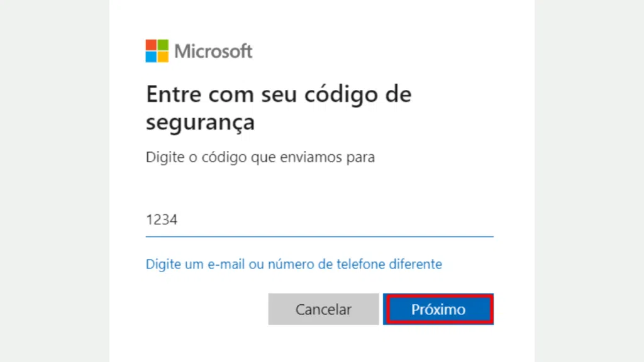Select the green square in the Microsoft logo
This screenshot has height=362, width=644.
(x=163, y=45)
